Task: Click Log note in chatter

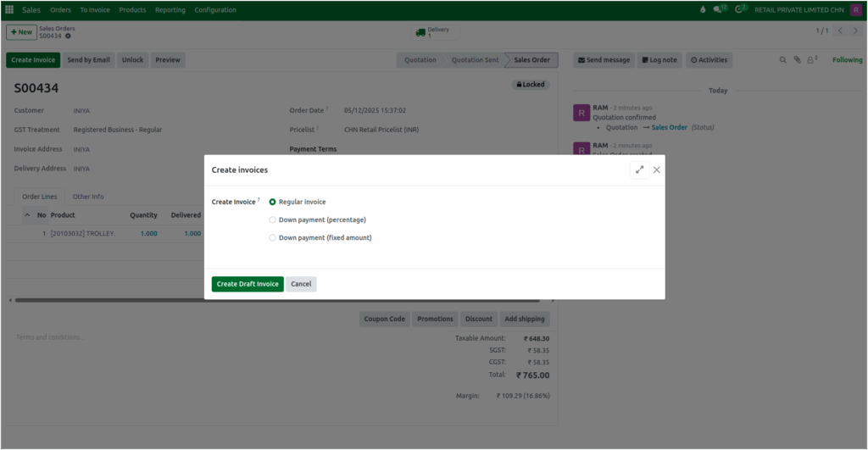Action: (x=659, y=60)
